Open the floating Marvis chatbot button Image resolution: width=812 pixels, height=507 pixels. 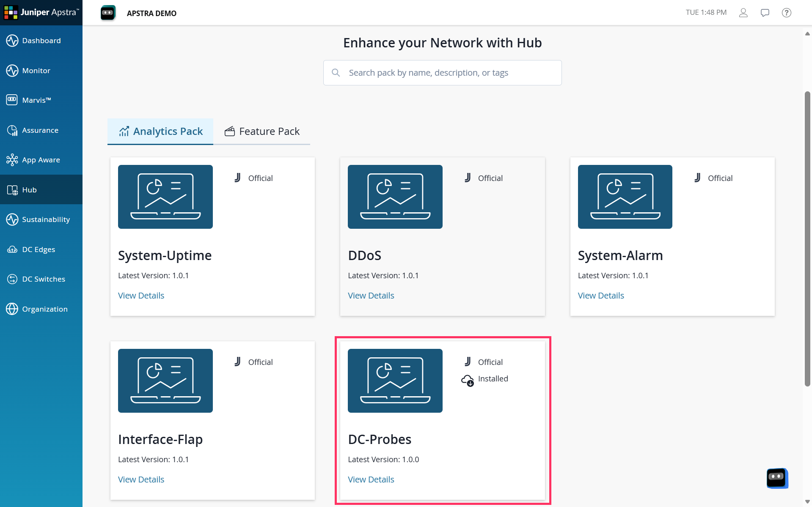pos(777,478)
